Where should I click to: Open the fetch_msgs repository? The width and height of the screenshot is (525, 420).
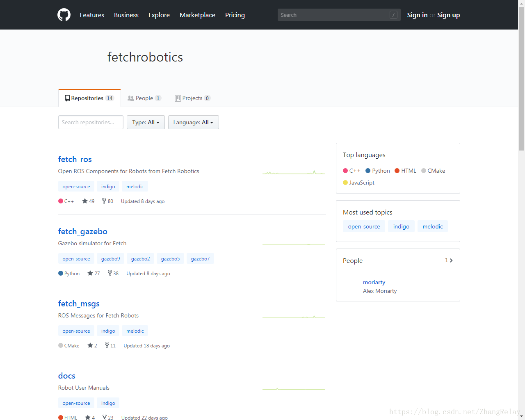pos(79,304)
